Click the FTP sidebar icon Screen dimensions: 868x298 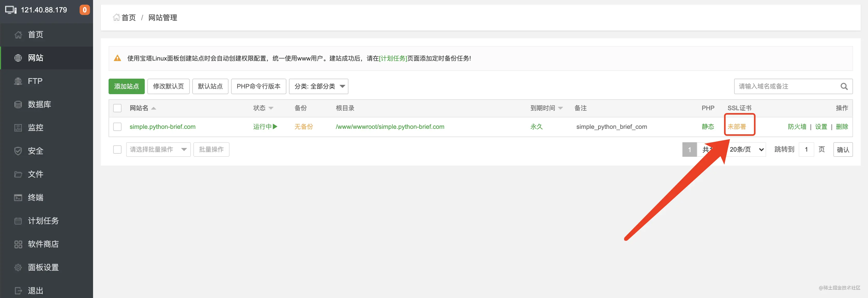(x=18, y=81)
